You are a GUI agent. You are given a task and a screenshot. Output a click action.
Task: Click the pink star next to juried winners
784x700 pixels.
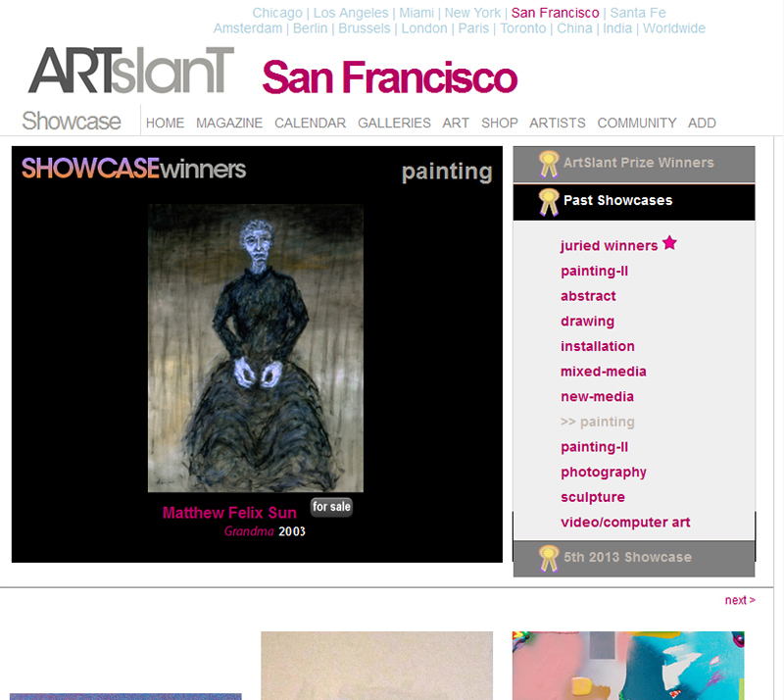point(669,243)
